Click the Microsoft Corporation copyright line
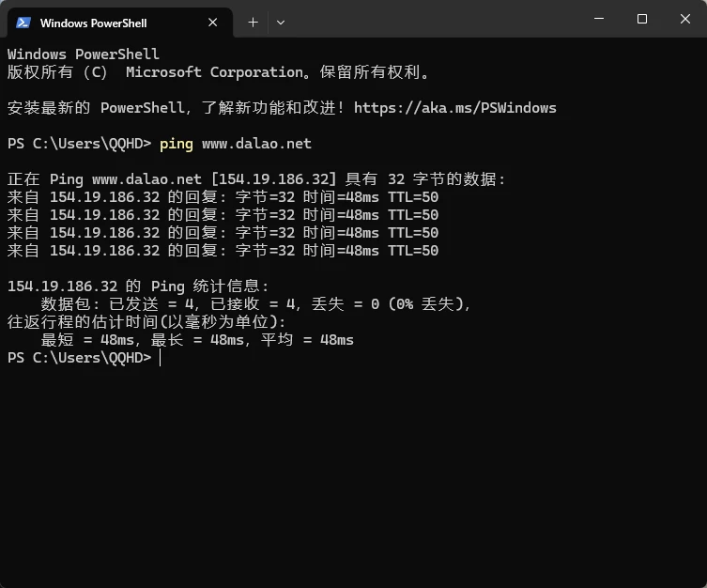Screen dimensions: 707x588 pos(218,72)
